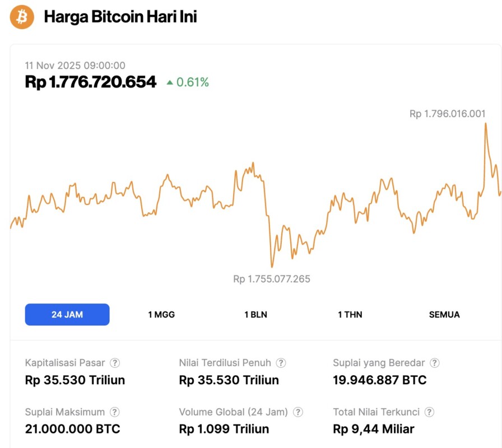Click help icon beside Total Nilai Terkunci
The height and width of the screenshot is (448, 502).
430,412
